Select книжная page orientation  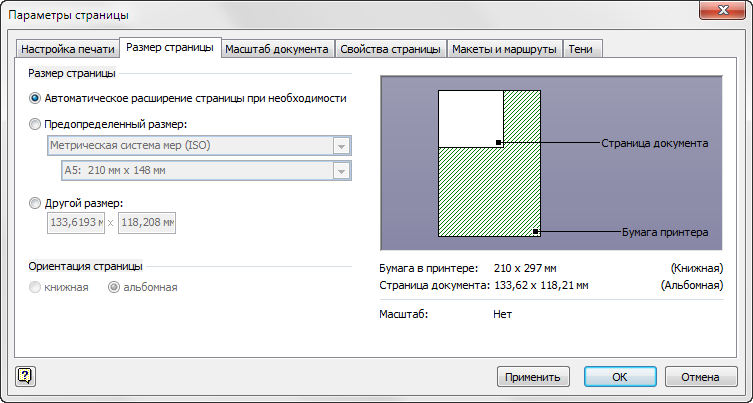point(36,287)
